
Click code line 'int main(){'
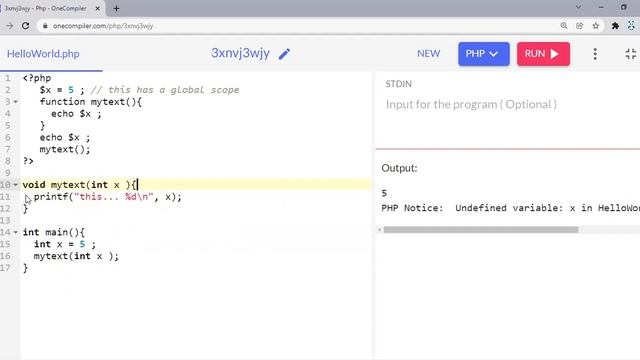[53, 232]
